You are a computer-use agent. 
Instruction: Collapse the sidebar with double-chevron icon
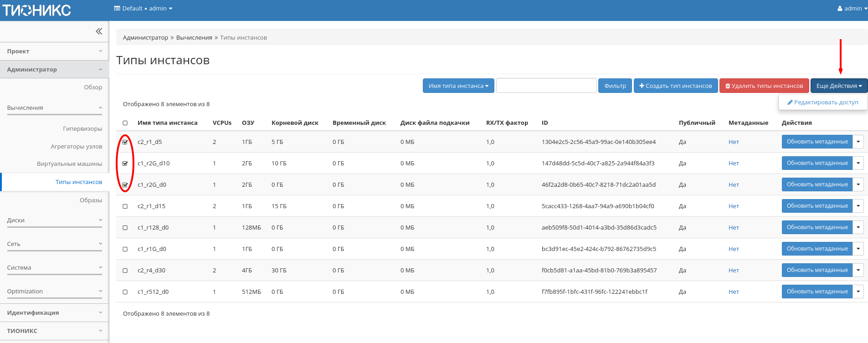(99, 31)
